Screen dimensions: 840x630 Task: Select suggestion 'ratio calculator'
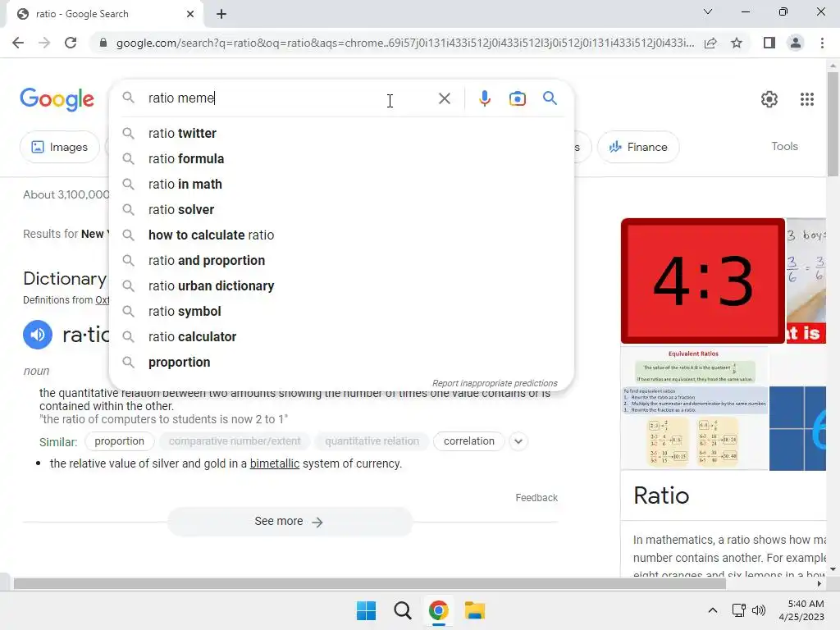(x=341, y=337)
